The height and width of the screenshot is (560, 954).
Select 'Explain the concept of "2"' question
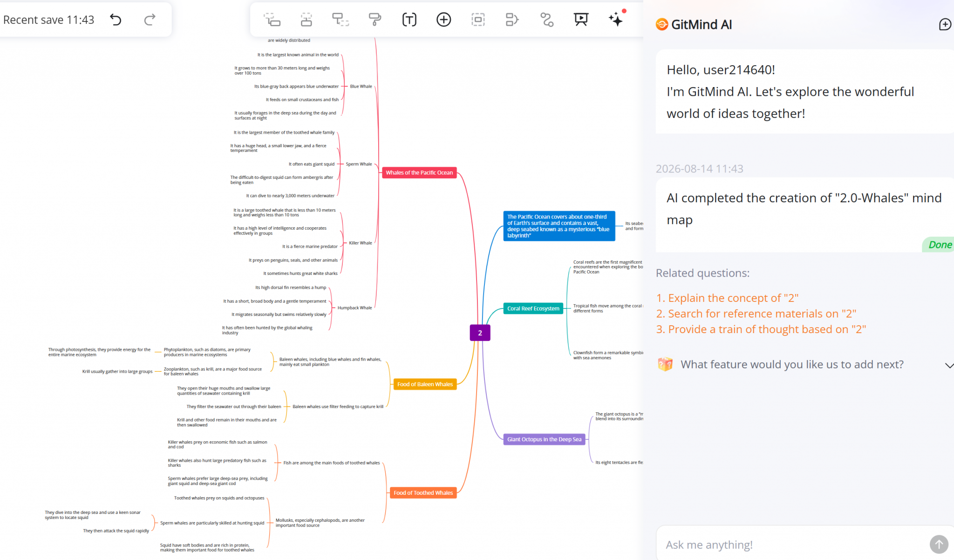pyautogui.click(x=727, y=298)
